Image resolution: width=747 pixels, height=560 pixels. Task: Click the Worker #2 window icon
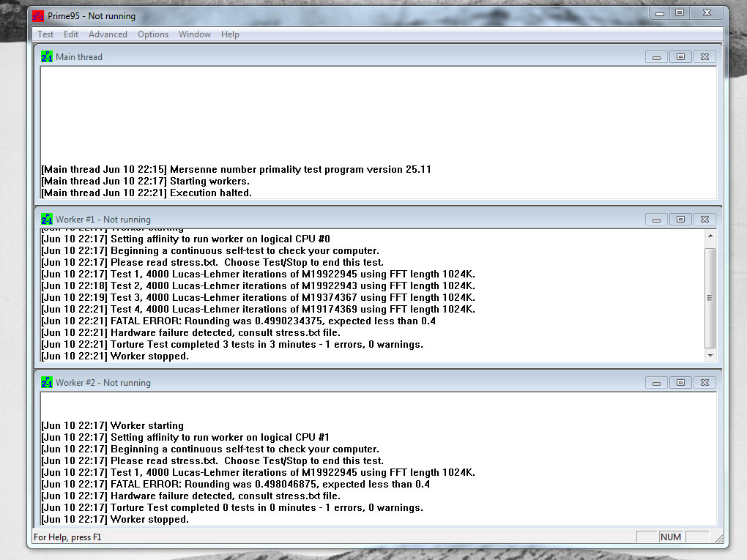tap(47, 382)
